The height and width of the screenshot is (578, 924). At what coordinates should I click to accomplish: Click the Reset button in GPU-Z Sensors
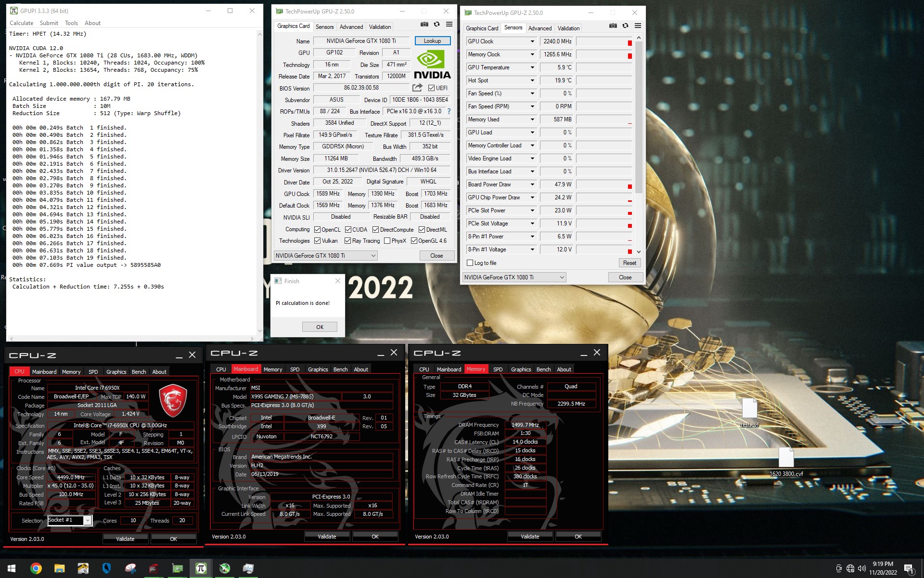point(629,263)
